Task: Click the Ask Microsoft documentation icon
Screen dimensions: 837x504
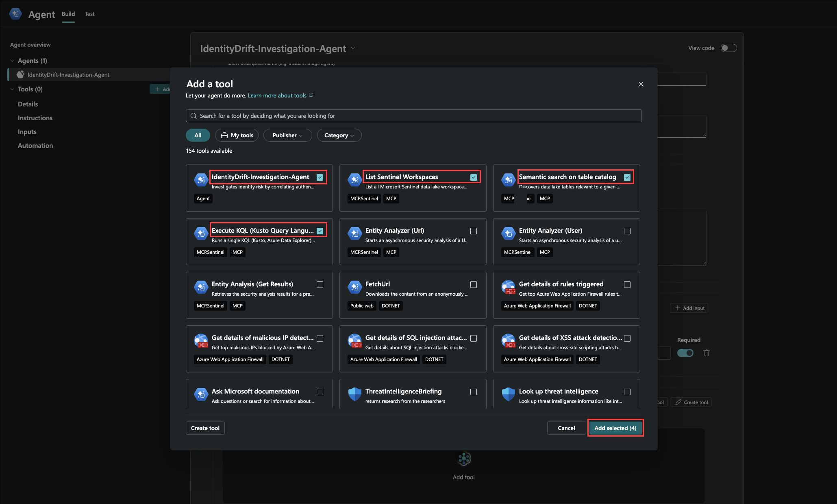Action: 201,394
